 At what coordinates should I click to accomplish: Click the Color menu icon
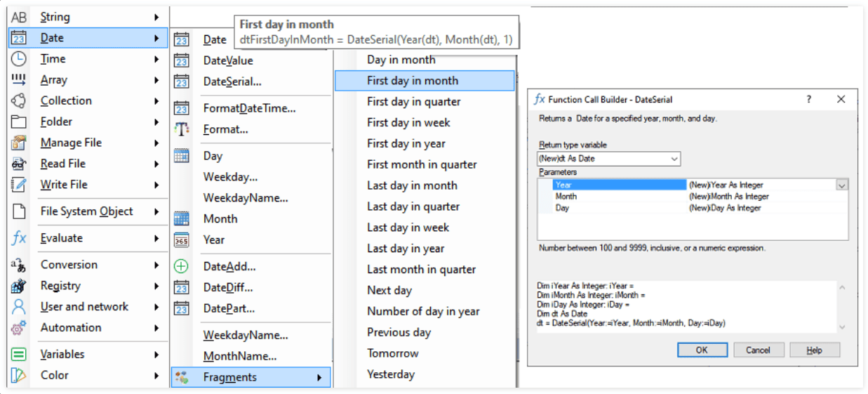19,376
